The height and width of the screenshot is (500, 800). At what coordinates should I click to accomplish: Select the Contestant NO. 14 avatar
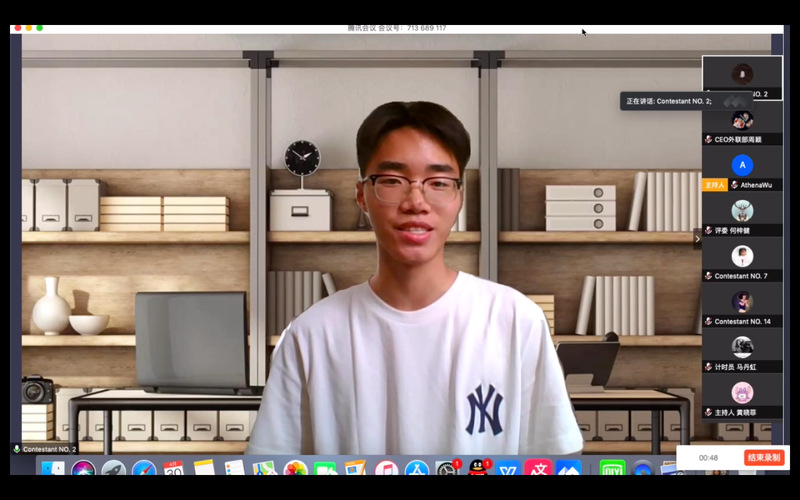(742, 302)
